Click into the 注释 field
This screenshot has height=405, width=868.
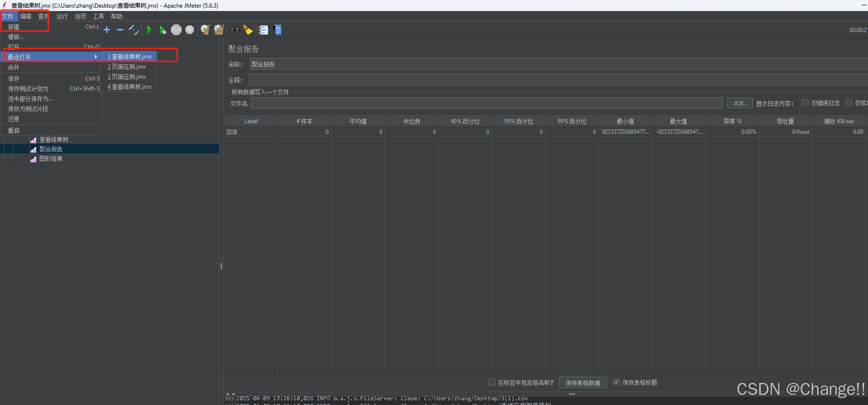point(559,80)
